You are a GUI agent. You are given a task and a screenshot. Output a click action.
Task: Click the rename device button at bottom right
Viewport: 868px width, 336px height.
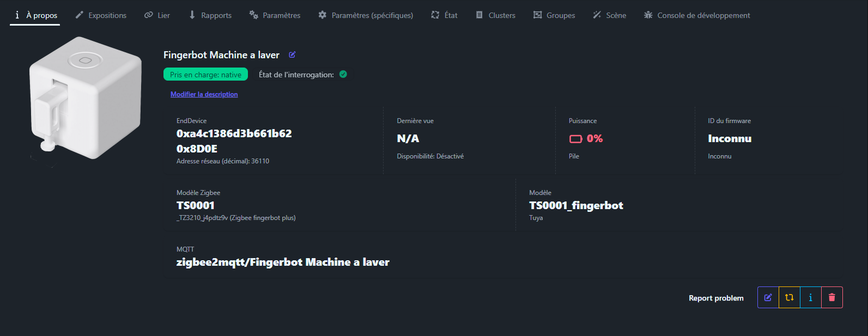[768, 297]
